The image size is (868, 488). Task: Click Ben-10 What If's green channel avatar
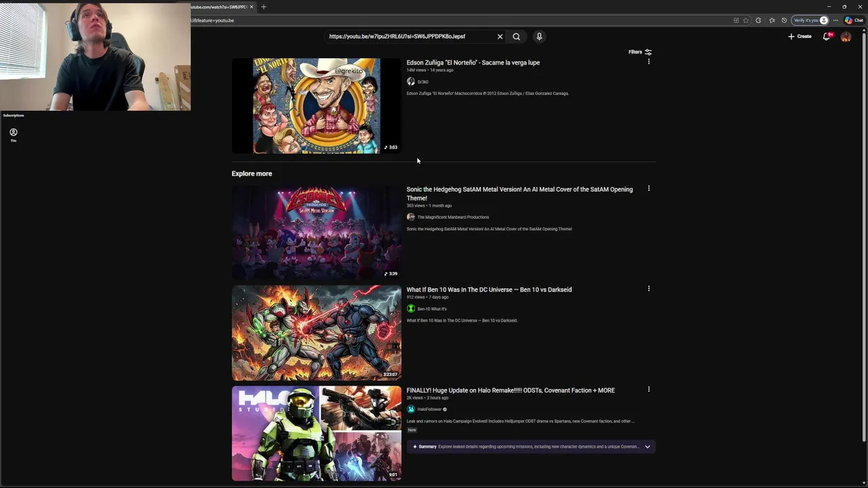[x=411, y=308]
